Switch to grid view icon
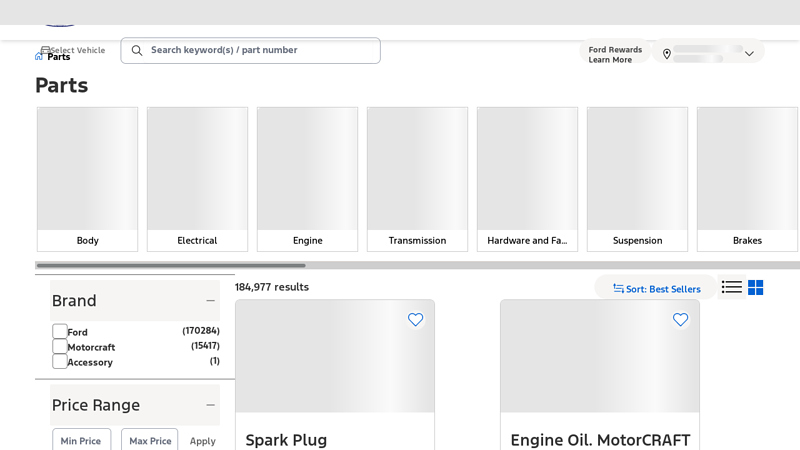Viewport: 800px width, 450px height. click(756, 287)
